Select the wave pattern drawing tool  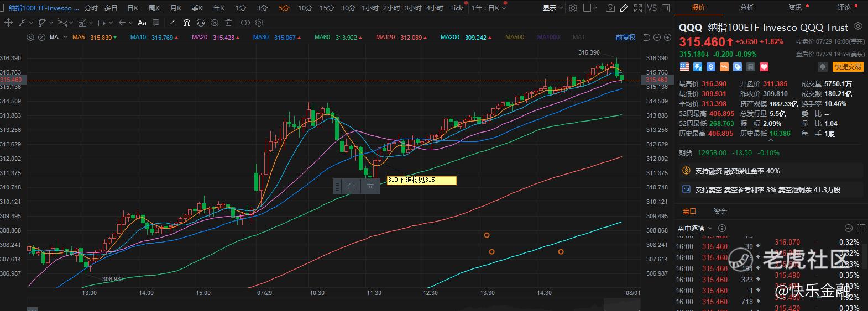coord(62,23)
